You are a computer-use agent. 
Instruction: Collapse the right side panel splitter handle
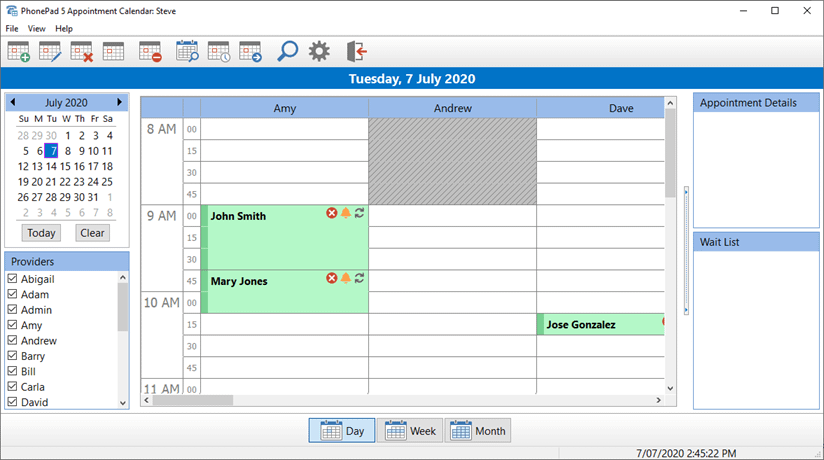click(x=686, y=251)
